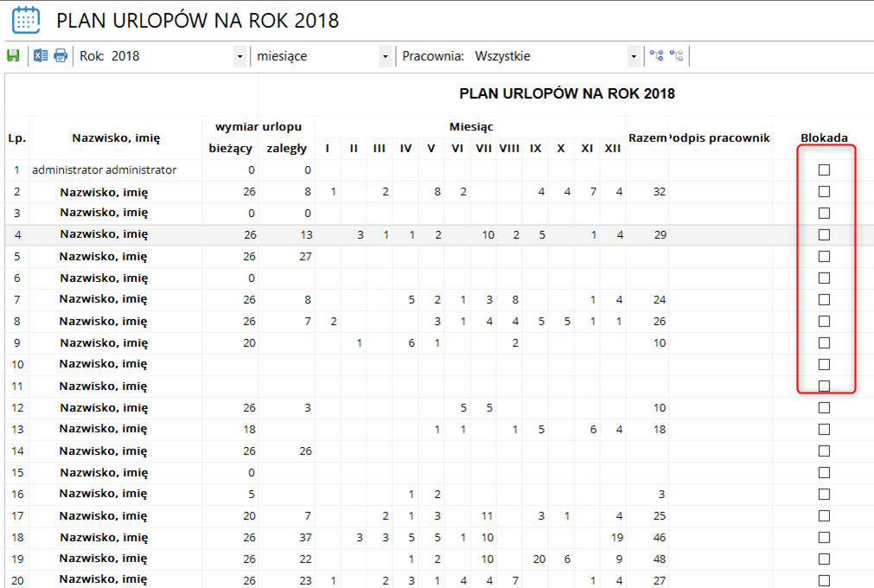Toggle Blokada checkbox in row 18
This screenshot has height=588, width=874.
[824, 537]
